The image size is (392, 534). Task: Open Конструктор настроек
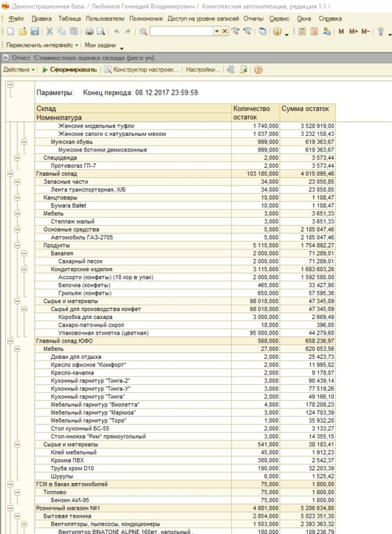(x=142, y=69)
